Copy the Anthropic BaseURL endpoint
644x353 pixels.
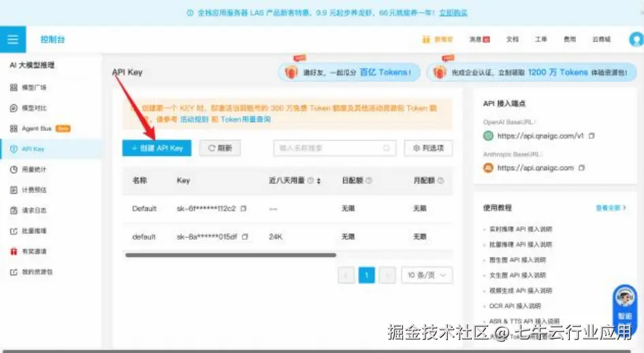coord(581,168)
